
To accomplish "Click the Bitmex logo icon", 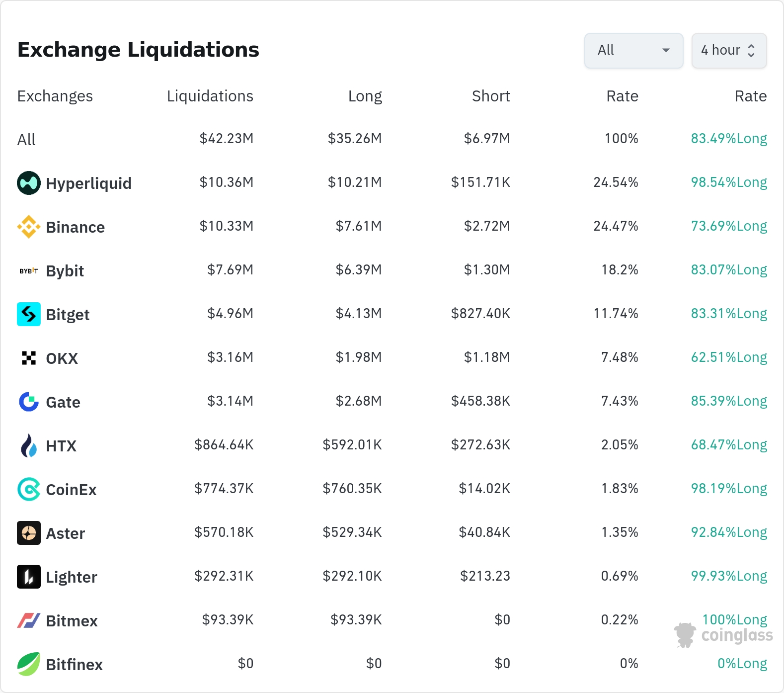I will pyautogui.click(x=29, y=620).
